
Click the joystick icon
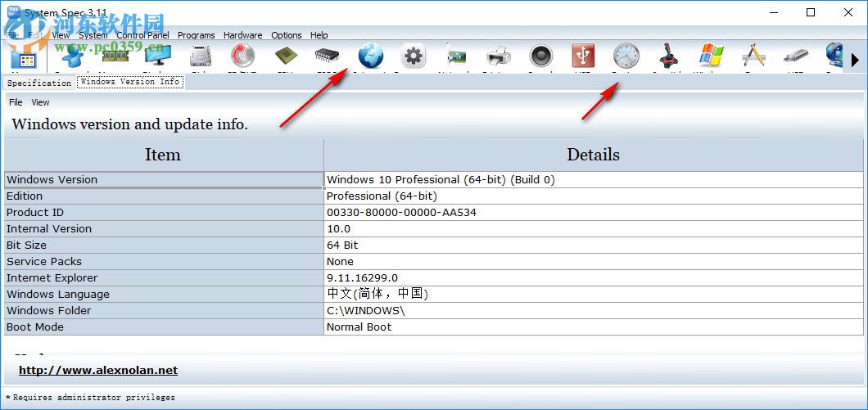tap(669, 56)
